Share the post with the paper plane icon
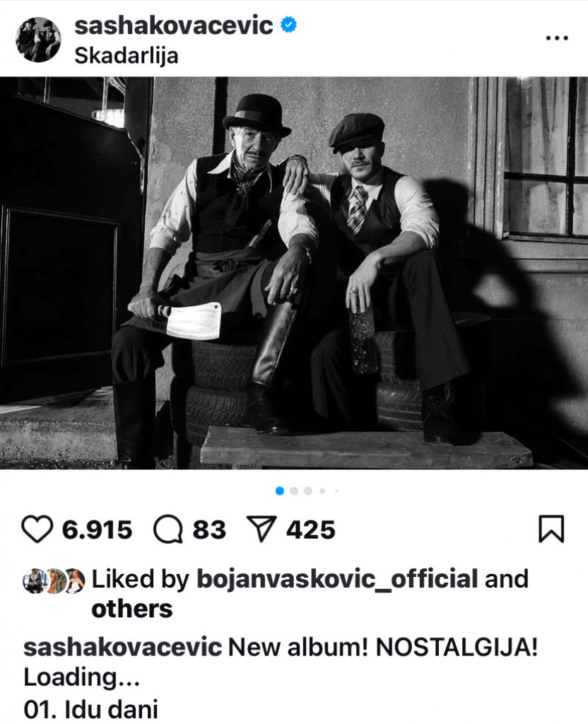This screenshot has height=724, width=588. (261, 529)
